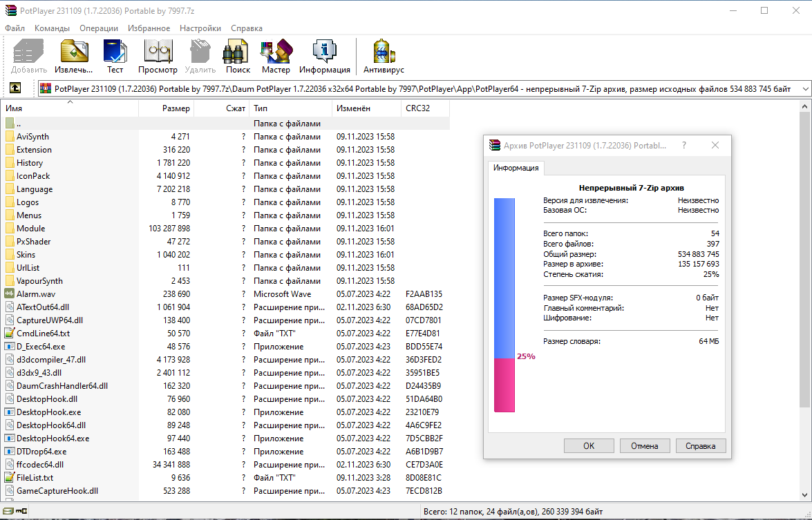Go up one level with arrow icon
This screenshot has height=520, width=812.
(x=15, y=88)
